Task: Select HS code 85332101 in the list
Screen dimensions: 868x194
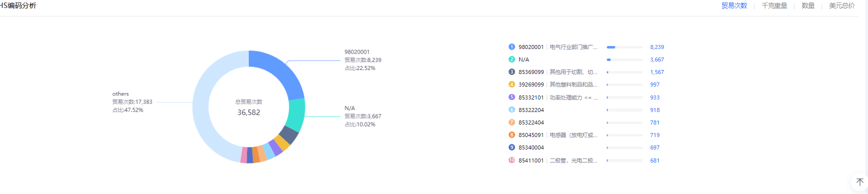Action: pos(531,97)
